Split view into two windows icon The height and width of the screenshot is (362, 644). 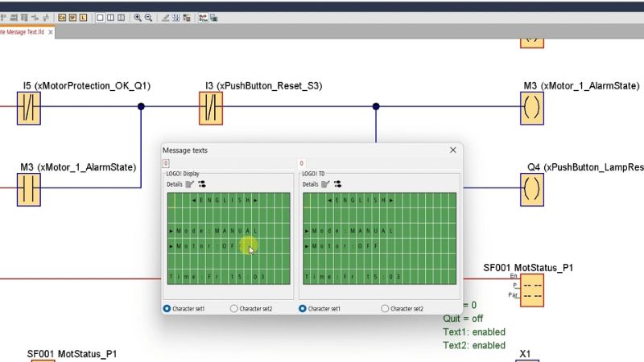(x=110, y=18)
